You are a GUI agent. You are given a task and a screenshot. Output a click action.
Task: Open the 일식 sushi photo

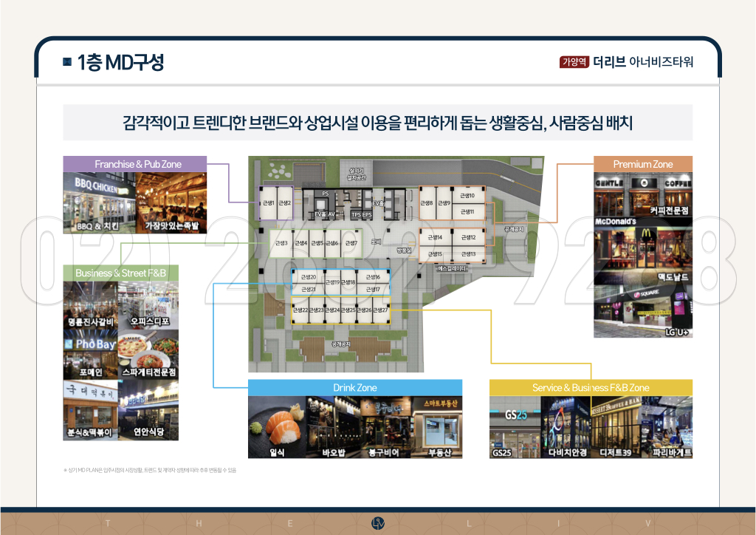click(x=277, y=427)
